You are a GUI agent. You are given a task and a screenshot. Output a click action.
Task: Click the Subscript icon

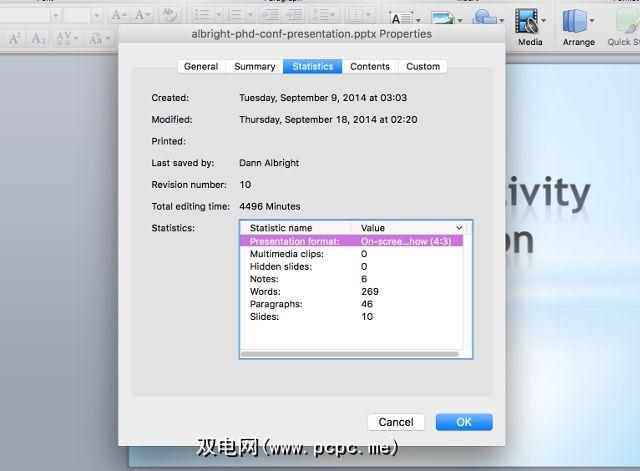point(39,39)
